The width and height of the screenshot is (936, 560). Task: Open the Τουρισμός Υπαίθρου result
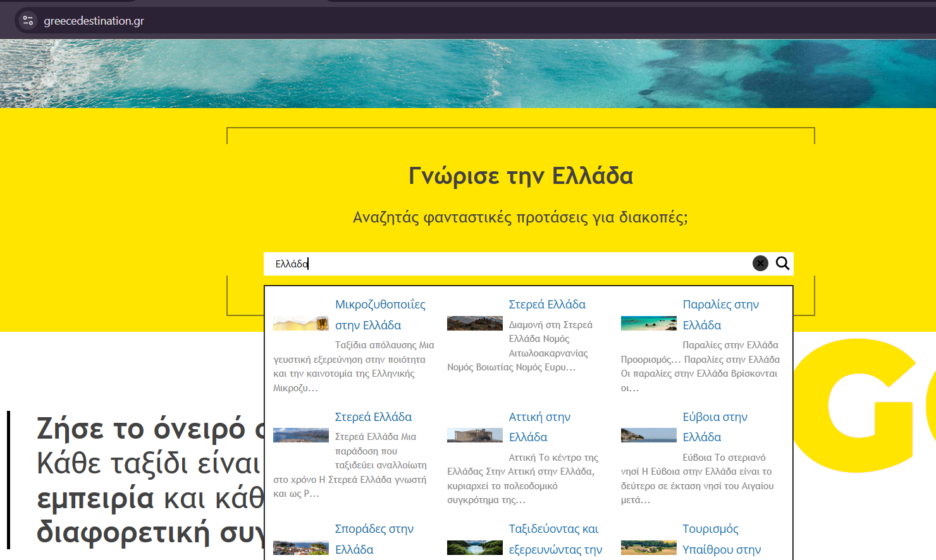722,539
